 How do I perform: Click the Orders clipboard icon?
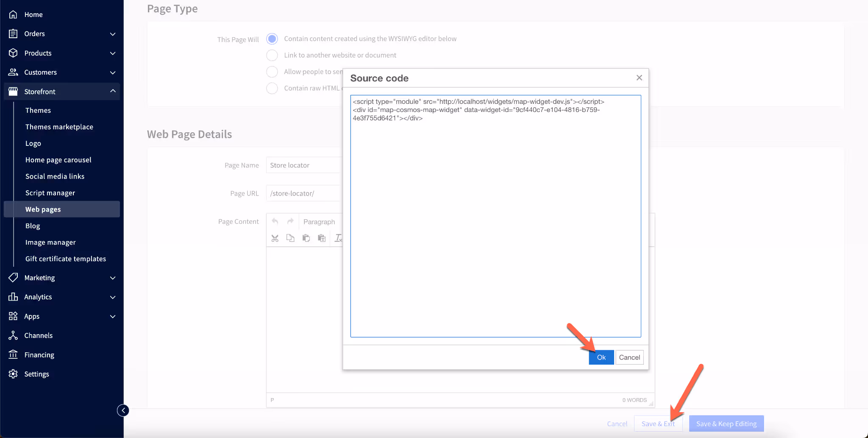[13, 33]
